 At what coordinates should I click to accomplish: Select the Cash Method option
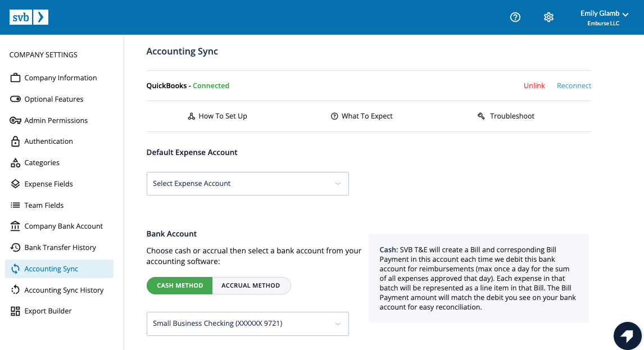click(179, 285)
